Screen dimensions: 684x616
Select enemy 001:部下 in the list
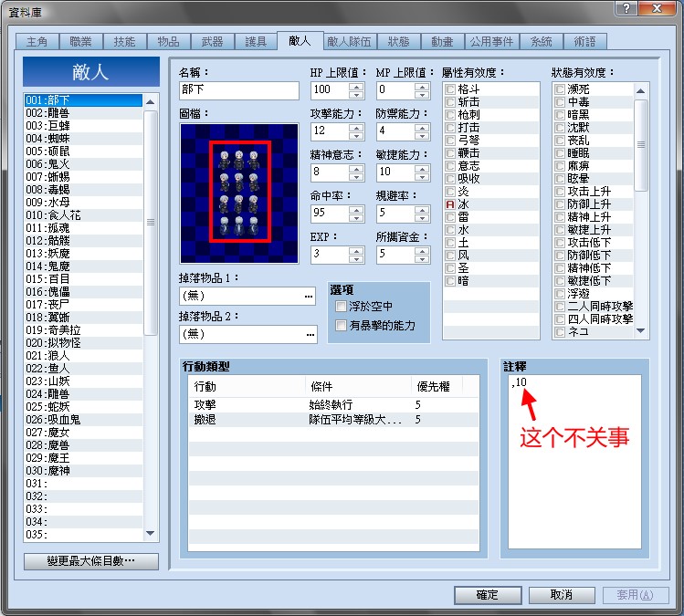(83, 100)
